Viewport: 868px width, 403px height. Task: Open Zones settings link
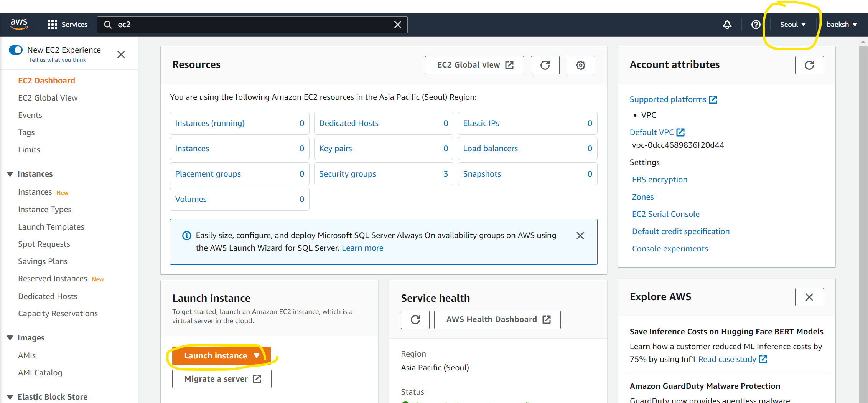pos(643,197)
